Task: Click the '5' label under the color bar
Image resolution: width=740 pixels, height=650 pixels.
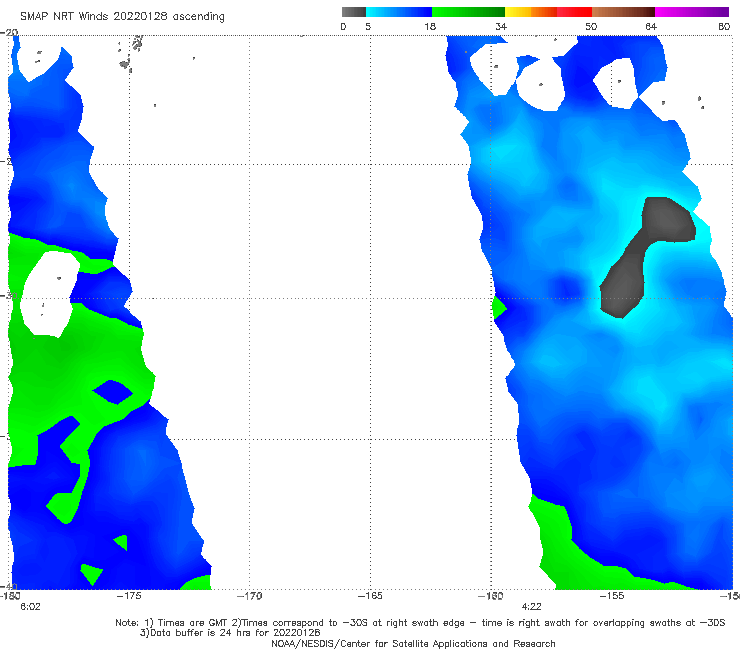Action: point(368,27)
